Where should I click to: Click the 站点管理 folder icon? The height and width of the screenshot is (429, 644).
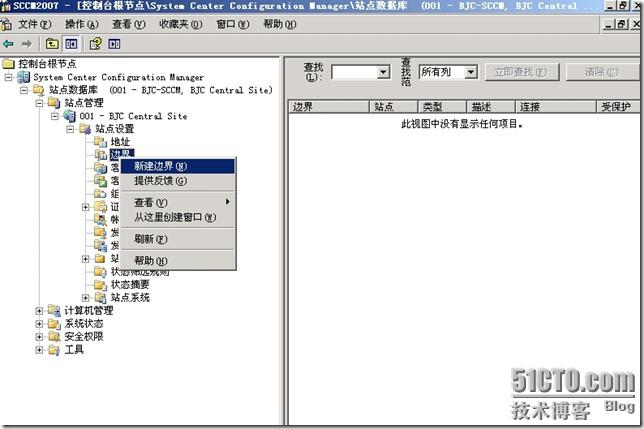[x=54, y=103]
